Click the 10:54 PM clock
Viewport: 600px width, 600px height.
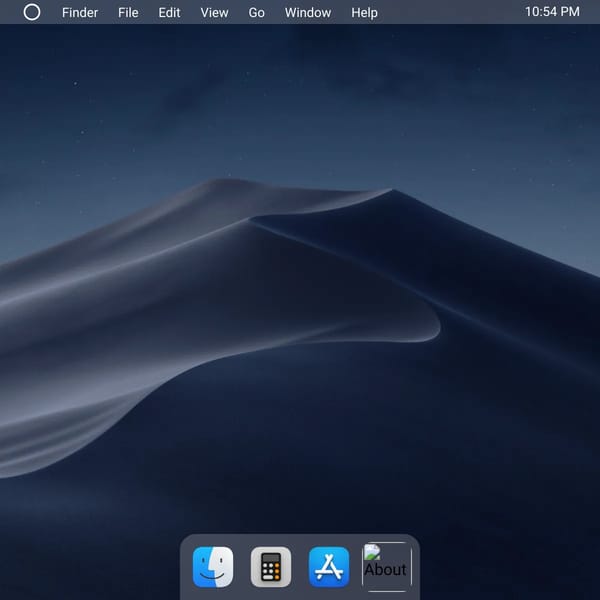[552, 12]
